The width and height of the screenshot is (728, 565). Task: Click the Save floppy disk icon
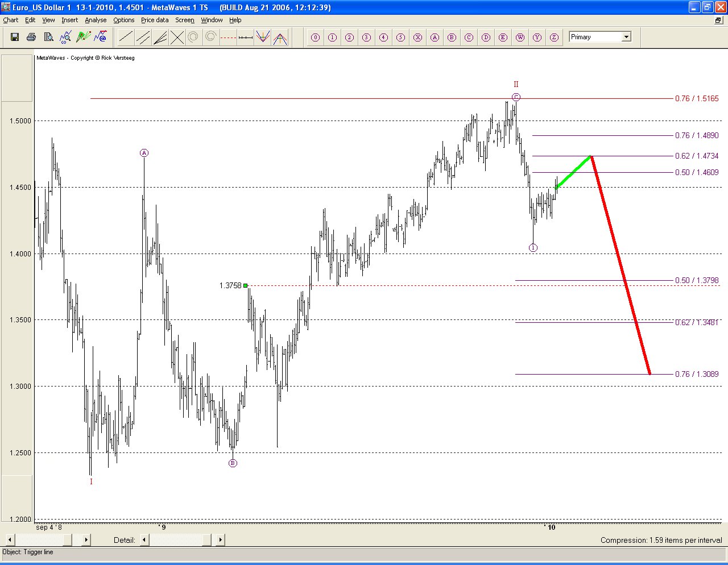click(x=15, y=38)
